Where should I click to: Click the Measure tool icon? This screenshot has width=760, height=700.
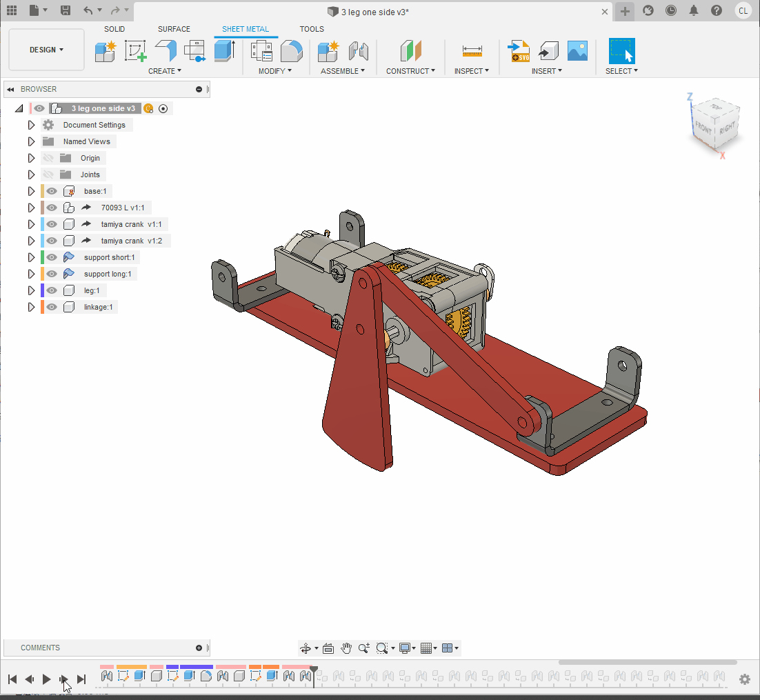coord(472,51)
